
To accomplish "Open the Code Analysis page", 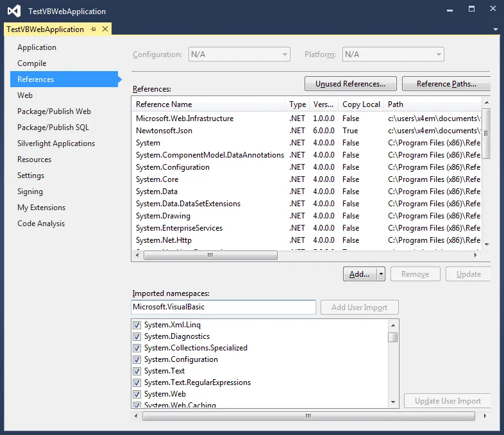I will tap(41, 224).
